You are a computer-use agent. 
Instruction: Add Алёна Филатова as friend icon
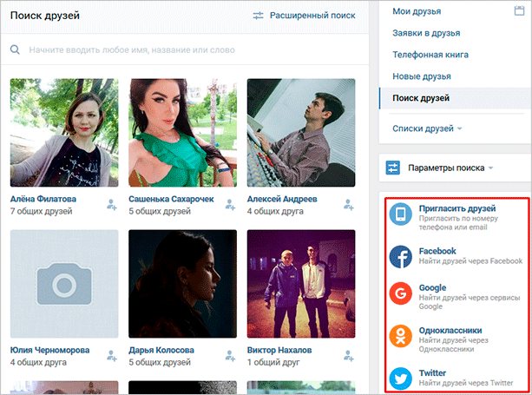(x=112, y=205)
